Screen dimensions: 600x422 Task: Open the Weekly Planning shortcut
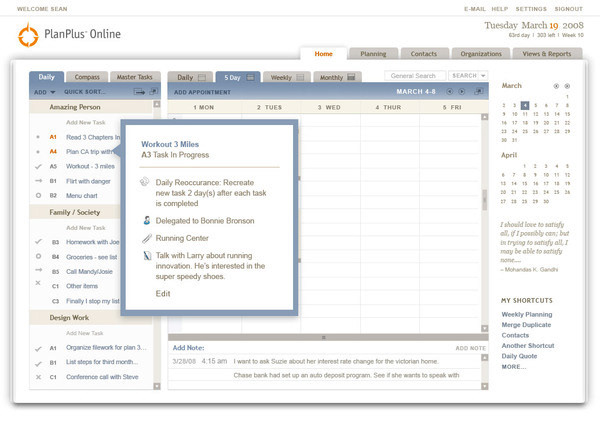(x=527, y=314)
